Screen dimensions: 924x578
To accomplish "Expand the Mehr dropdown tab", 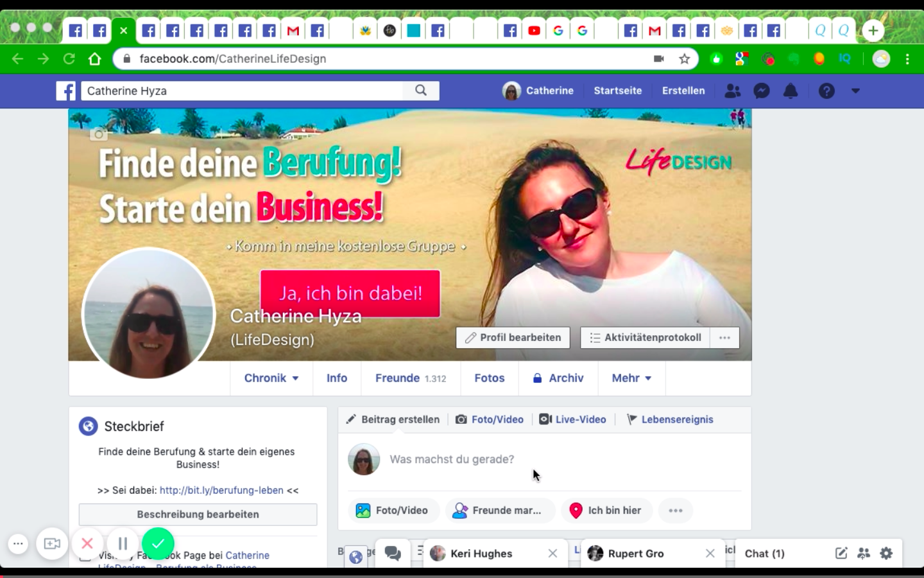I will 631,378.
